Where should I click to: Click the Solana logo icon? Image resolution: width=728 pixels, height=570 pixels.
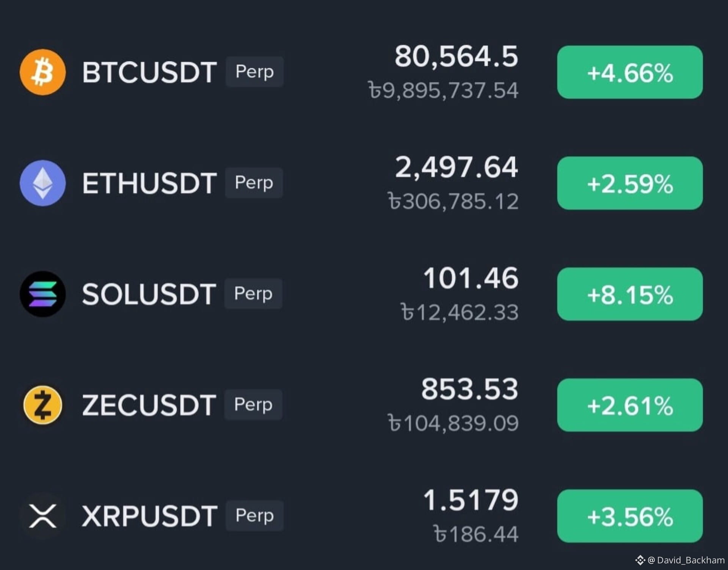point(42,294)
